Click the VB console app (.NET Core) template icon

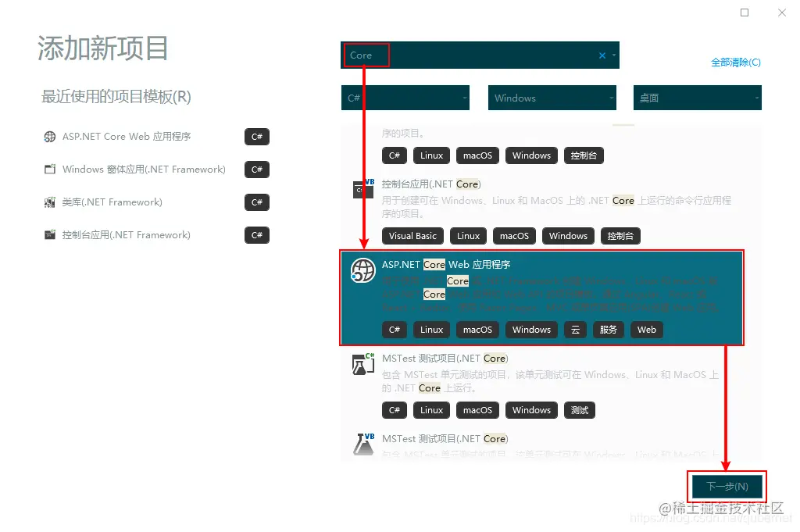point(363,189)
